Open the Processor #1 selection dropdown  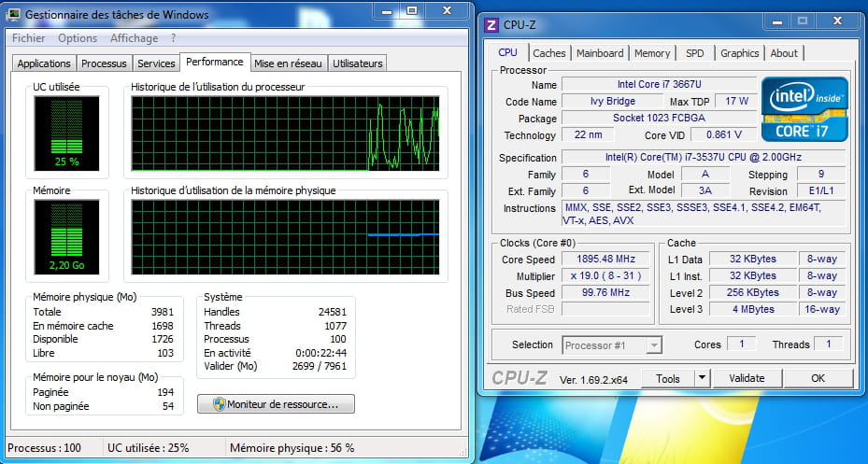(x=612, y=345)
